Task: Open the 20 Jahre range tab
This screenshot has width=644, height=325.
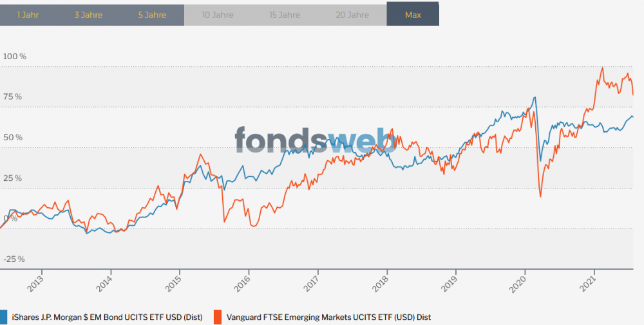Action: (352, 15)
